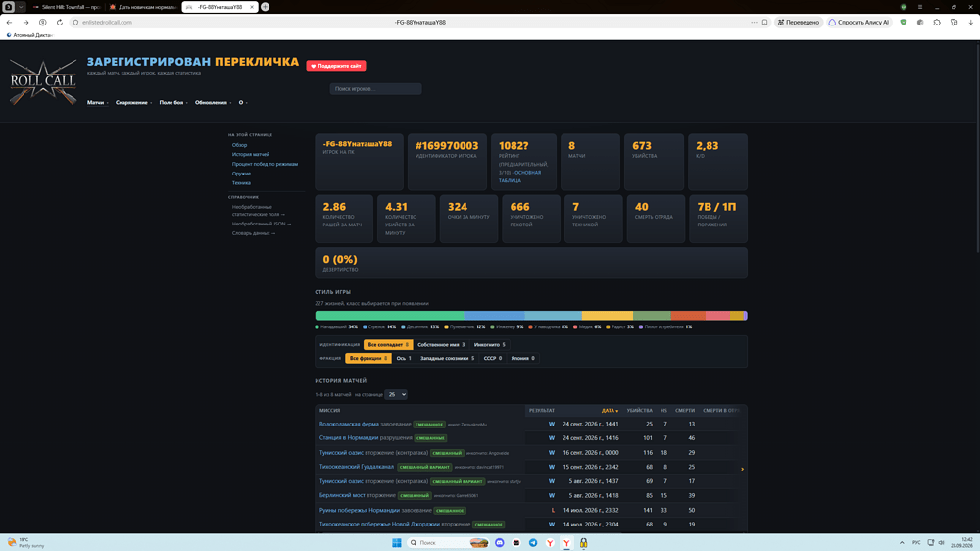This screenshot has height=551, width=980.
Task: Close the -FG-88УнаташаY88 browser tab
Action: 252,7
